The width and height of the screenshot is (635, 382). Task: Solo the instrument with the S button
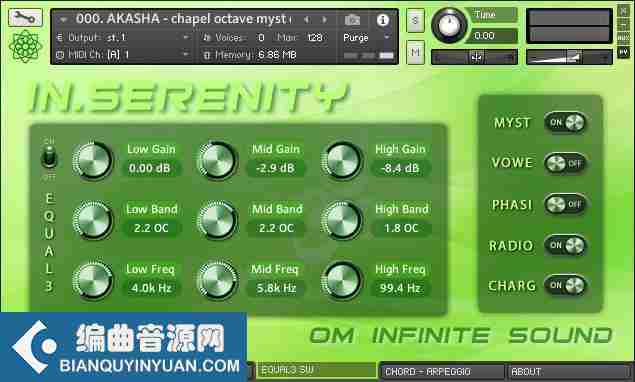click(415, 20)
